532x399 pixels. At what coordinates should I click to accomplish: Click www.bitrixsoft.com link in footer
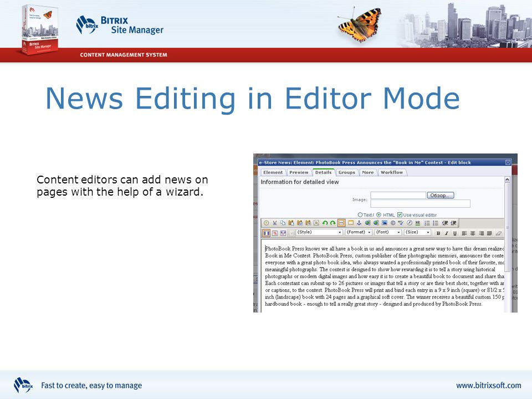point(489,386)
